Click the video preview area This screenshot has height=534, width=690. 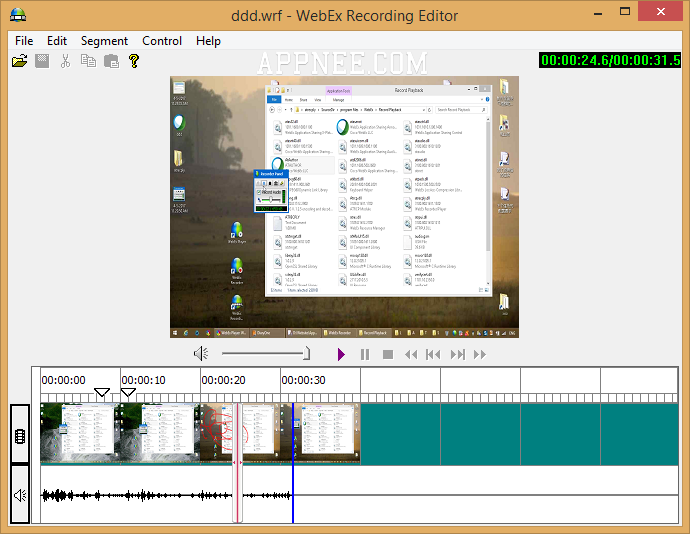click(x=344, y=207)
